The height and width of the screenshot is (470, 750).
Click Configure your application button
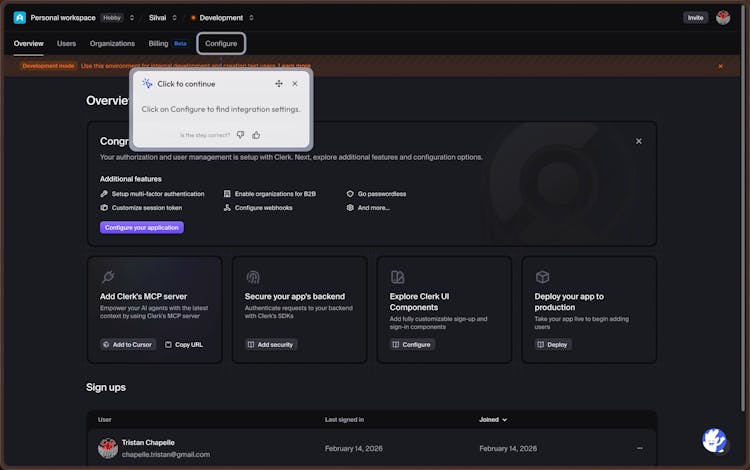[142, 227]
